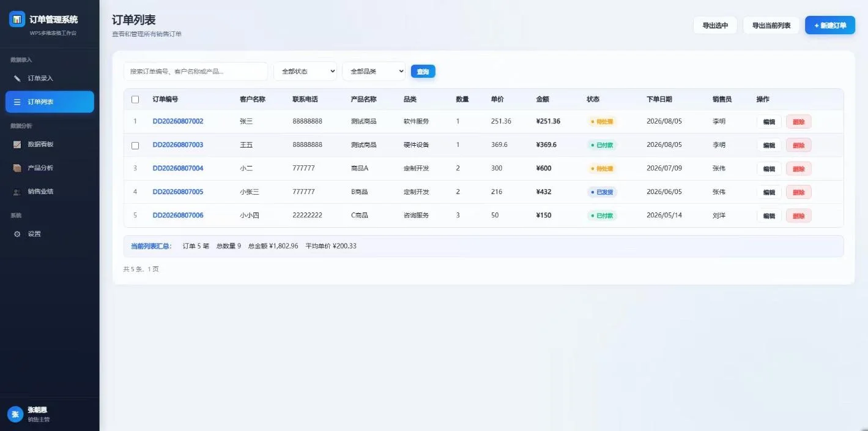The image size is (868, 431).
Task: Open 订单录入 in the sidebar
Action: point(50,78)
